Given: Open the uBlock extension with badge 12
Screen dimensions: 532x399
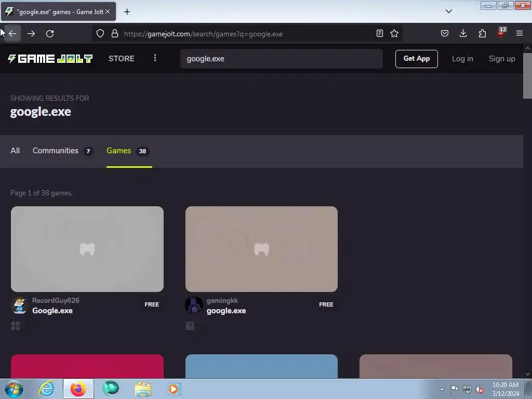Looking at the screenshot, I should (x=501, y=33).
